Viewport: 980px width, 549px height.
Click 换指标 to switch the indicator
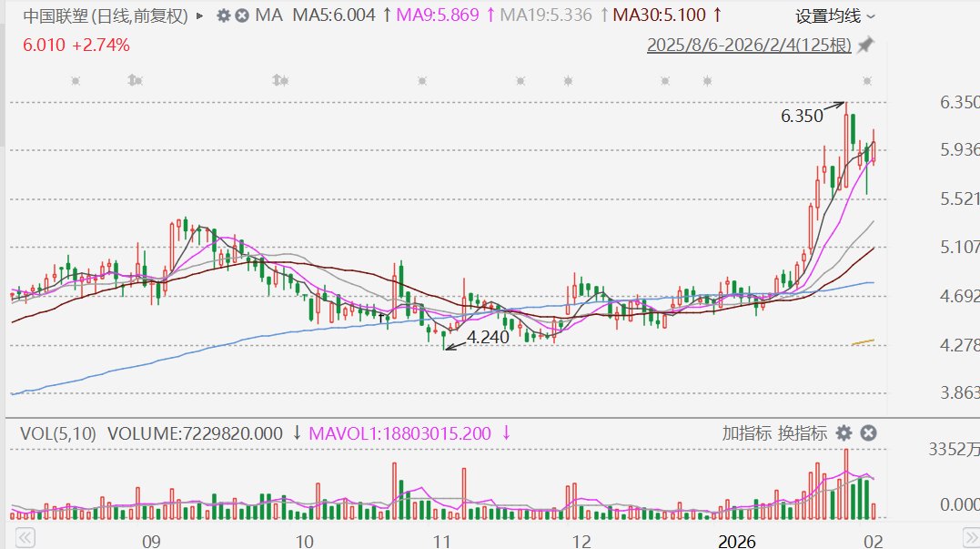[803, 432]
